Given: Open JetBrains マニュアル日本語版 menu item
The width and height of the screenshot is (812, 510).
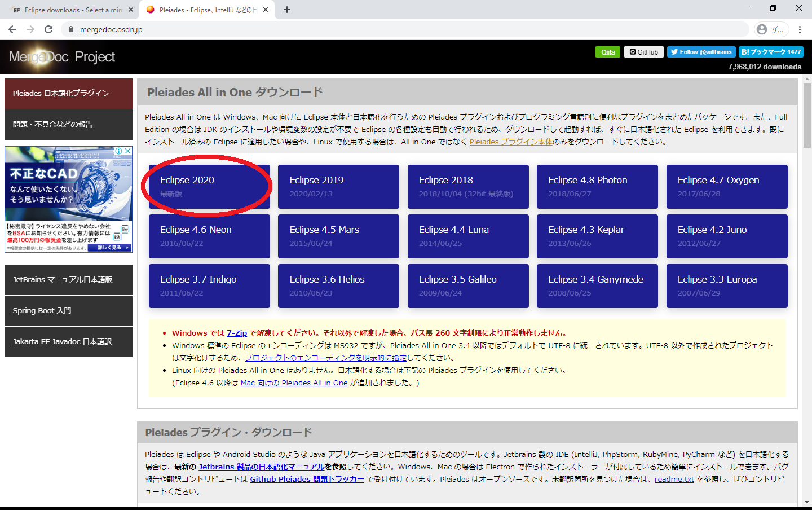Looking at the screenshot, I should click(x=68, y=280).
